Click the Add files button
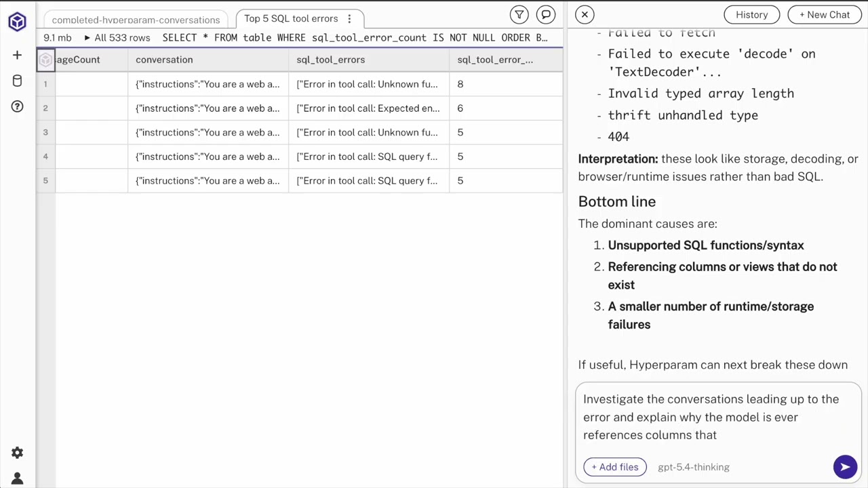The width and height of the screenshot is (868, 488). tap(614, 467)
